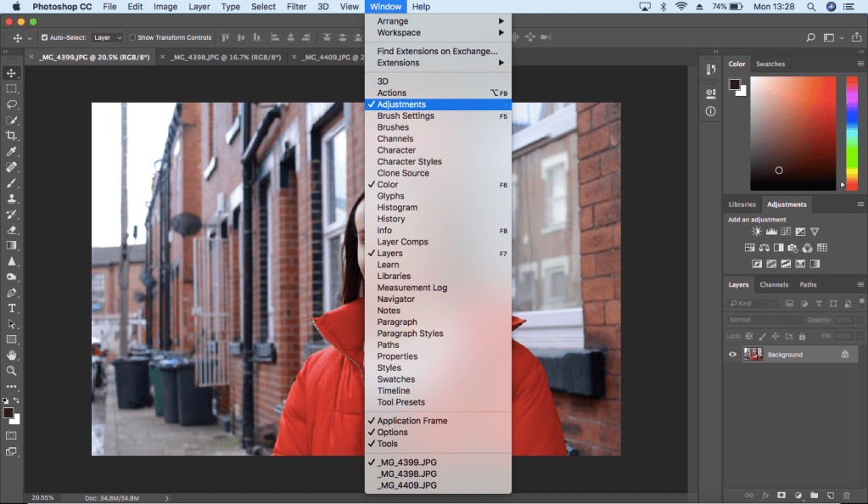Enable Show Transform Controls checkbox
The image size is (868, 504).
[133, 38]
